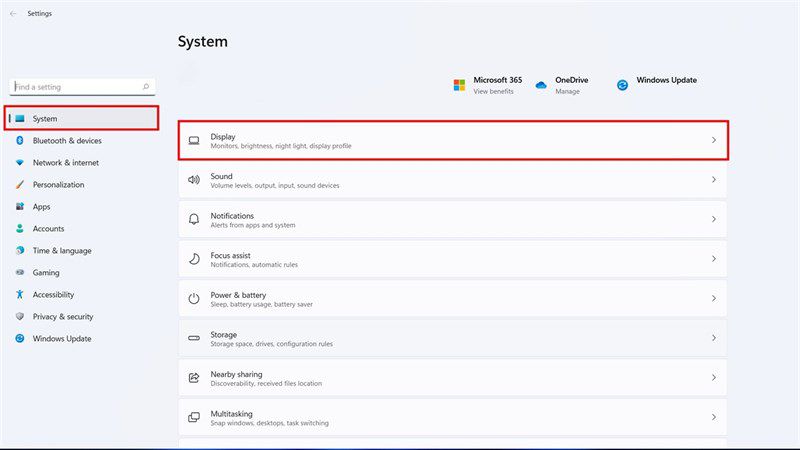Click the Gaming controller icon
Viewport: 800px width, 450px height.
click(x=20, y=272)
